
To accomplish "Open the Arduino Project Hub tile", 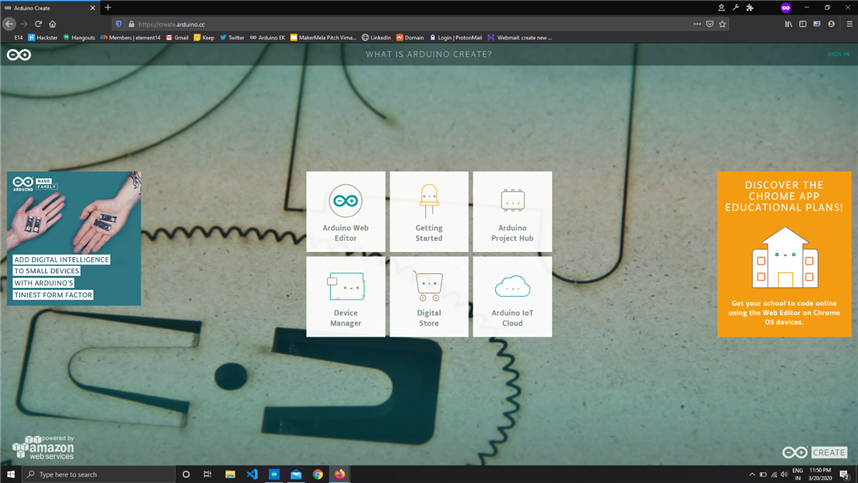I will point(512,212).
